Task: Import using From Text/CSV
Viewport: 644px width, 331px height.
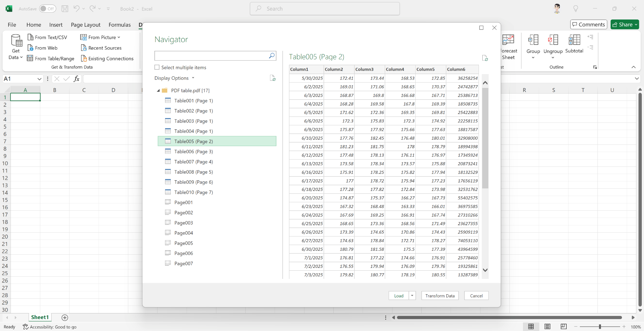Action: point(47,37)
